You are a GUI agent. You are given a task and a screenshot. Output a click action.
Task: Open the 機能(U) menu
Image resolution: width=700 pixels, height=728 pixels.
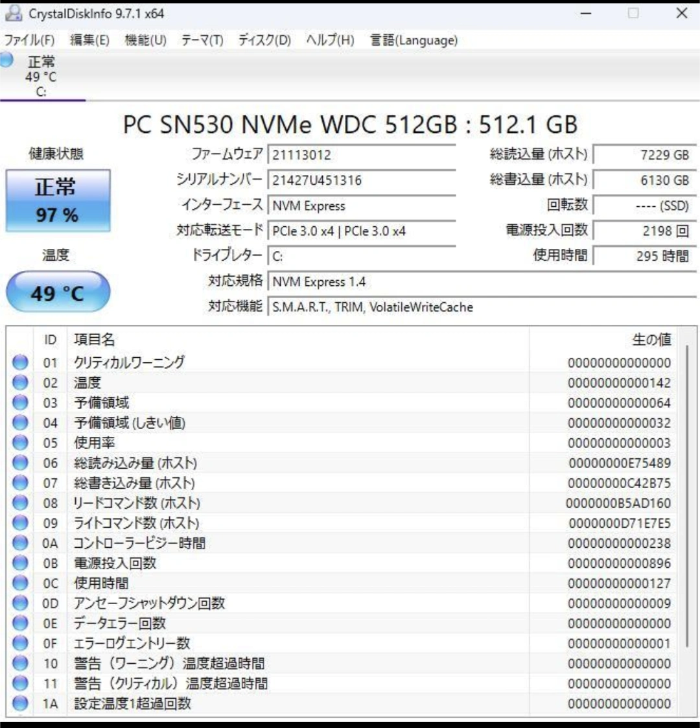coord(145,40)
